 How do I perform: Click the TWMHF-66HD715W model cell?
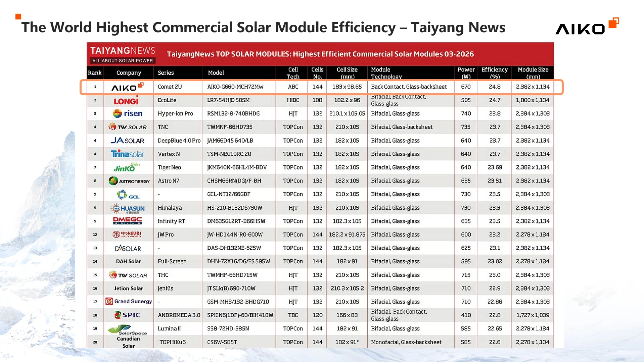pyautogui.click(x=232, y=275)
